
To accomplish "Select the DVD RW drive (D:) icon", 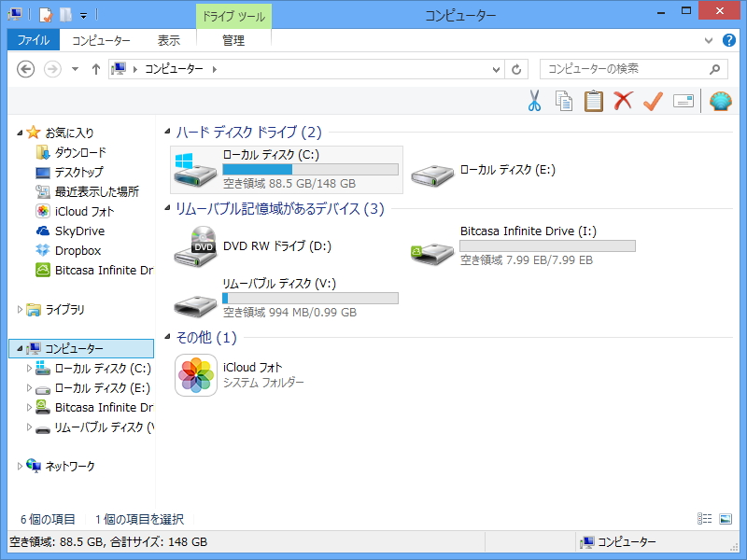I will coord(195,246).
